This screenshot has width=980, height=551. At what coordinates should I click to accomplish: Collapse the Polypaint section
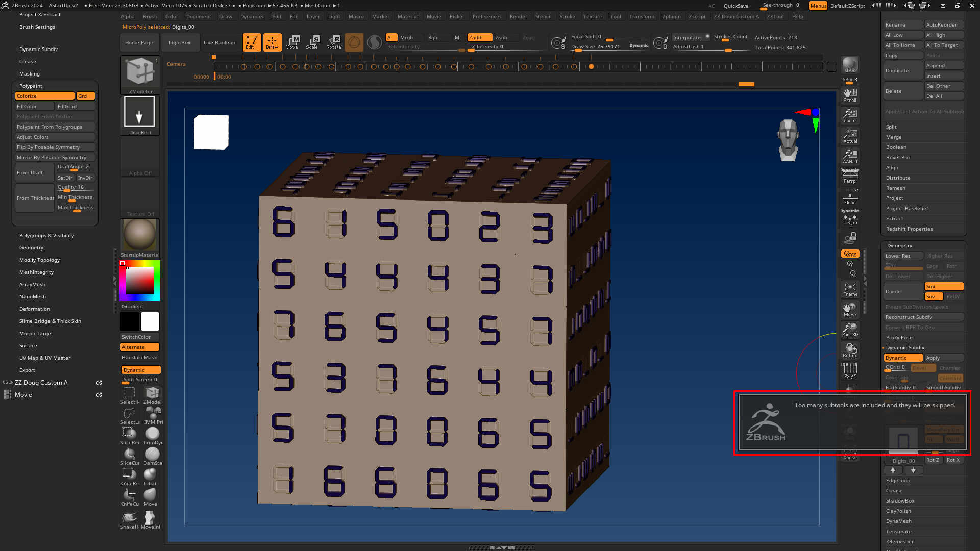point(31,86)
